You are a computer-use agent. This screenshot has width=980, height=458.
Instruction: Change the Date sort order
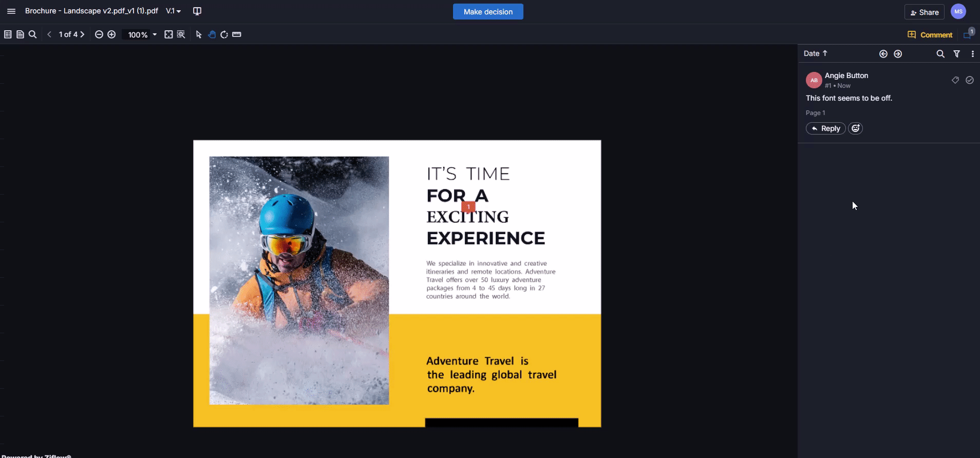pyautogui.click(x=816, y=53)
